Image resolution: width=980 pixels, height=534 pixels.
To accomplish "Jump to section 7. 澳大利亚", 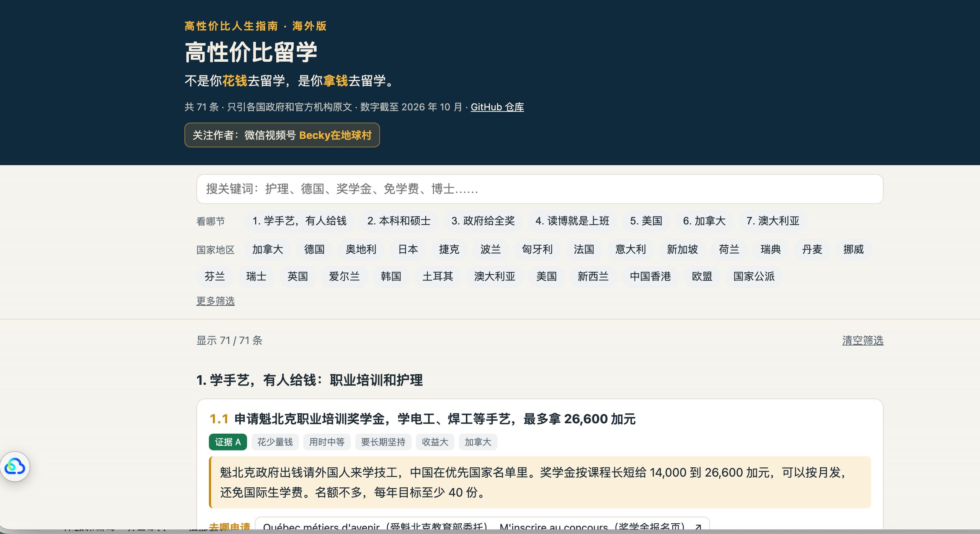I will pos(773,221).
